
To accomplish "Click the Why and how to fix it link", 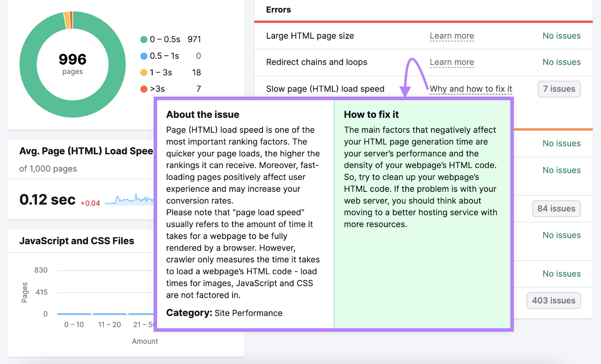I will coord(471,89).
